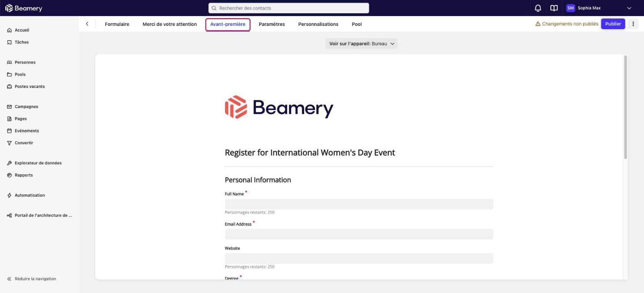Viewport: 644px width, 293px height.
Task: Open the notifications bell
Action: [538, 8]
